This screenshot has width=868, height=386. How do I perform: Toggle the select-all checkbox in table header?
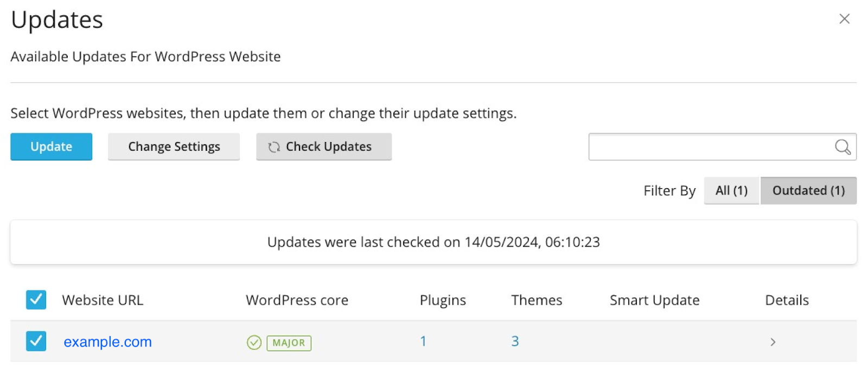click(36, 300)
